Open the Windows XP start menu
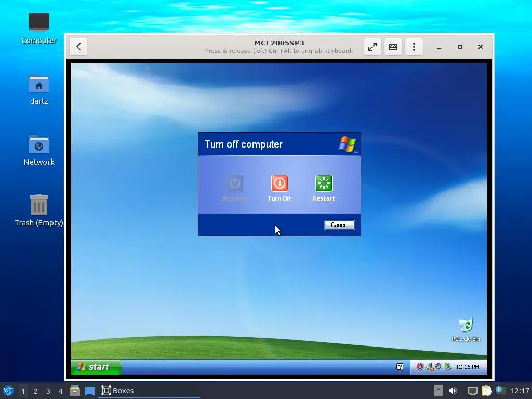Image resolution: width=532 pixels, height=399 pixels. coord(96,367)
